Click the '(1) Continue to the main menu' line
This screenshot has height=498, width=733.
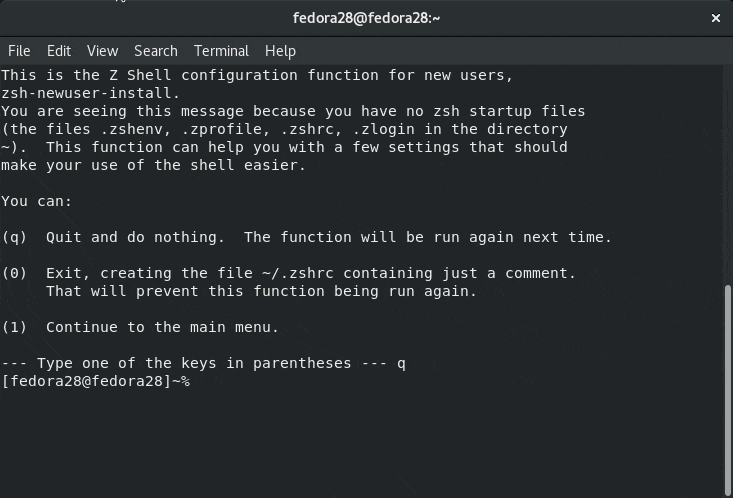pyautogui.click(x=140, y=327)
